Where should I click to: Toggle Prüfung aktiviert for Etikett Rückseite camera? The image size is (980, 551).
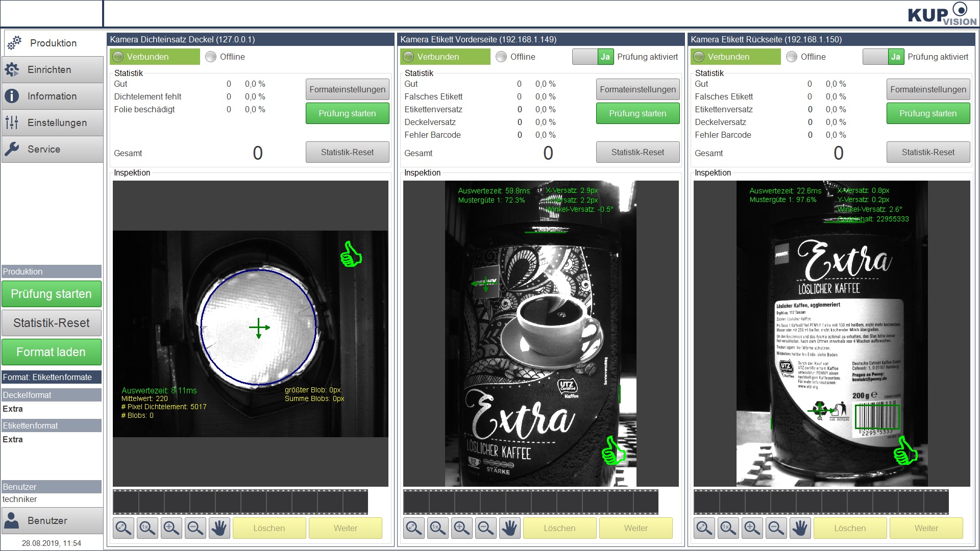coord(883,57)
